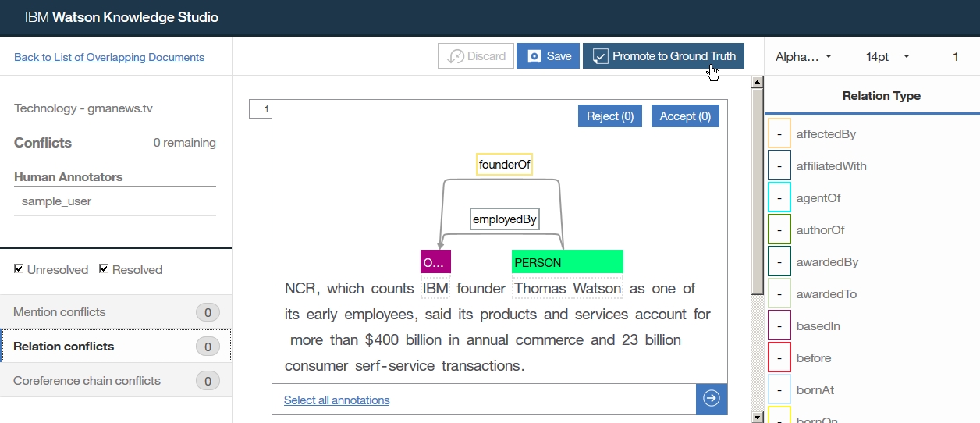Select before relation color swatch
The image size is (980, 423).
pos(779,357)
